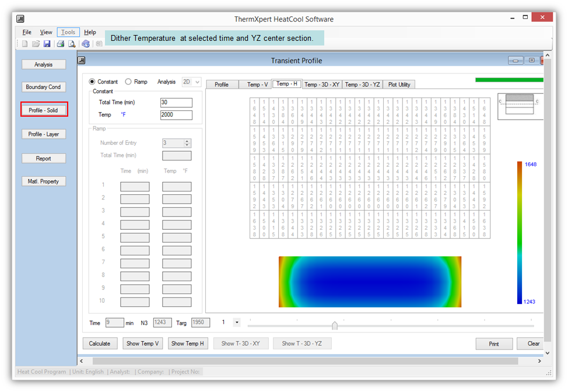Click the temperature color scale bar
The height and width of the screenshot is (392, 568).
(x=520, y=233)
